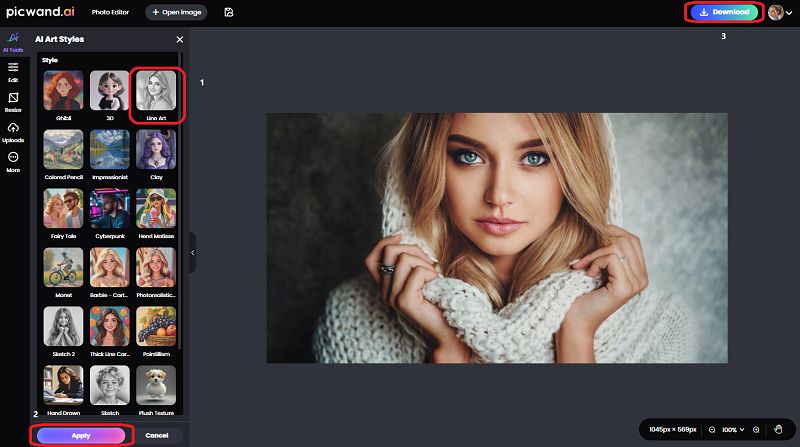
Task: Click the zoom out magnifier icon
Action: tap(712, 430)
